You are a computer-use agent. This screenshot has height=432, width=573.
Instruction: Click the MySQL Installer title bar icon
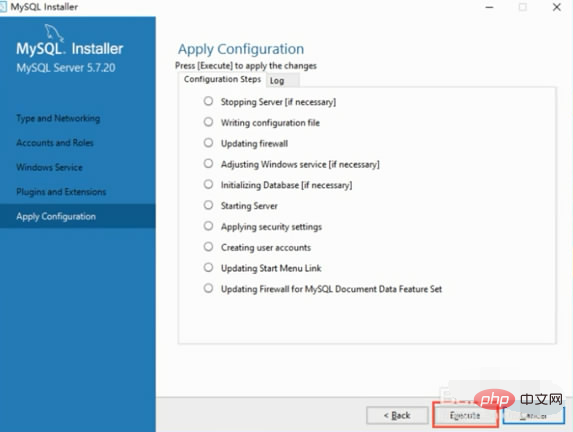3,7
